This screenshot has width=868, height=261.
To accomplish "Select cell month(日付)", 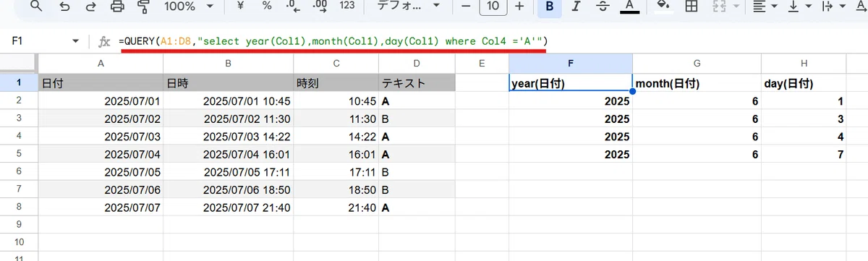I will point(697,83).
